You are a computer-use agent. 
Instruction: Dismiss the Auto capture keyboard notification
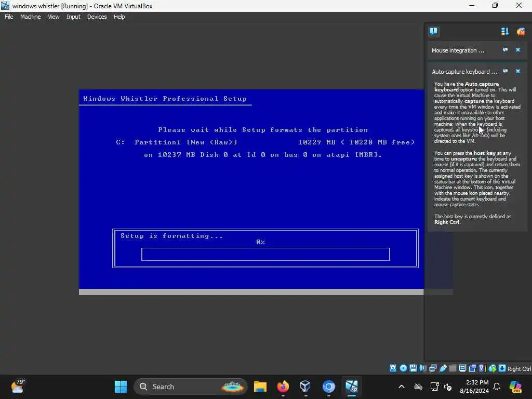point(518,71)
